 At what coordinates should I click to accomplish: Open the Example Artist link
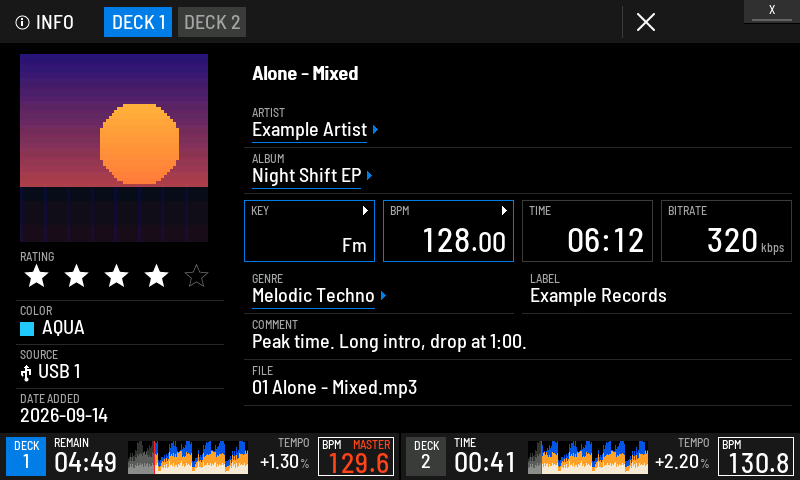309,130
